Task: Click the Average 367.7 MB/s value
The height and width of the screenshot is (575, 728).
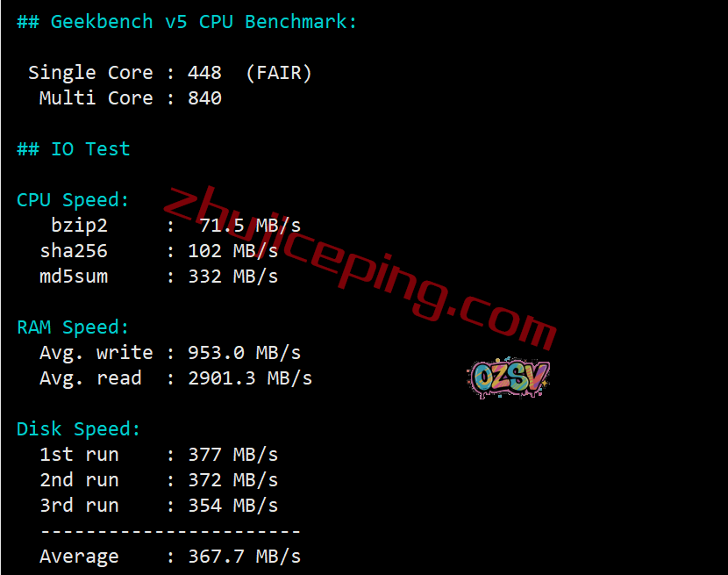Action: (244, 557)
